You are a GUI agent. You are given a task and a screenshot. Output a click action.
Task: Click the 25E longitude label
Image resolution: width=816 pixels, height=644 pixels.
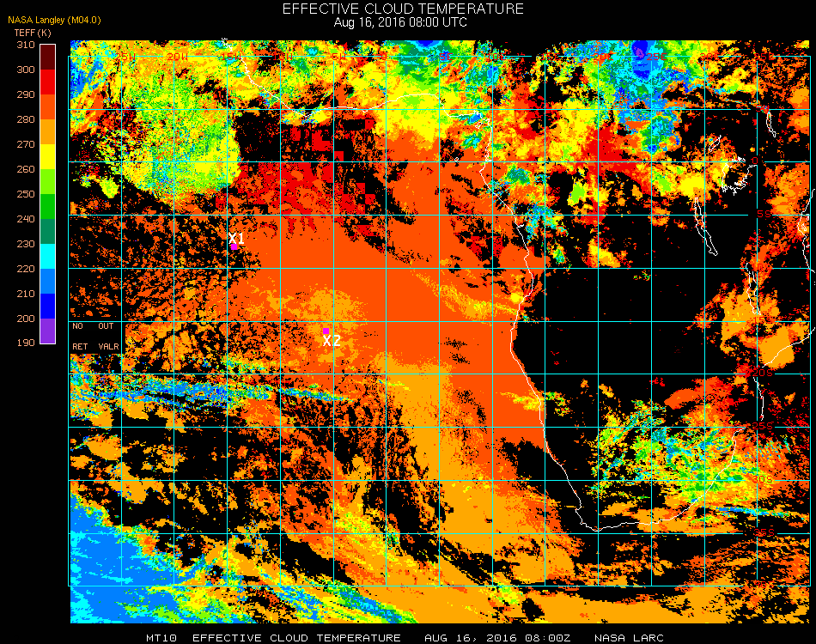tap(655, 56)
